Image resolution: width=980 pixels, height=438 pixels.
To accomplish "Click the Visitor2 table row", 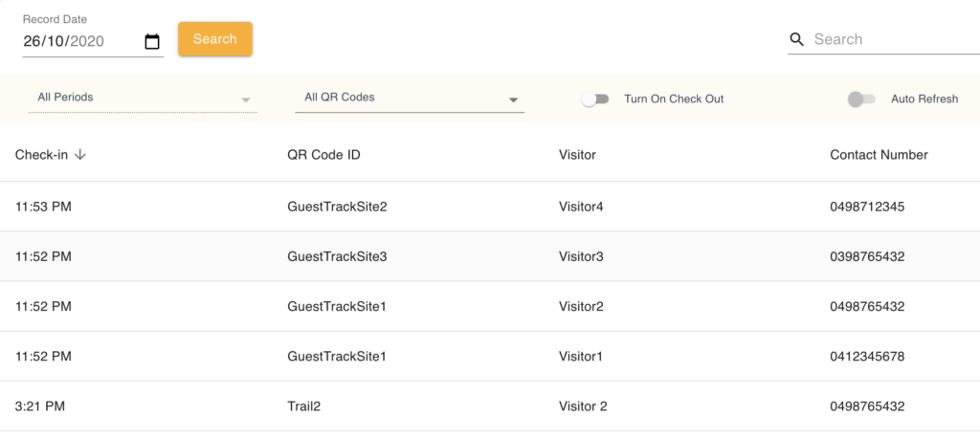I will 581,306.
